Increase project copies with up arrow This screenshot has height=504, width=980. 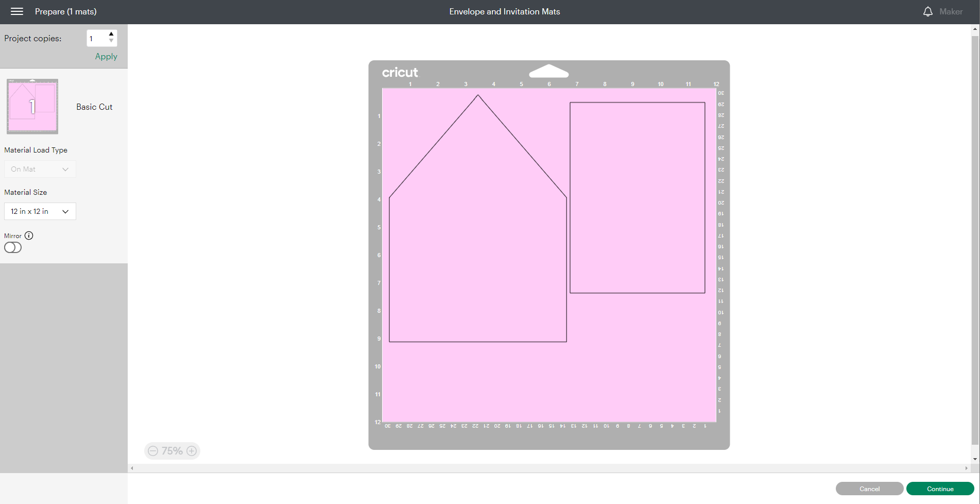(111, 34)
